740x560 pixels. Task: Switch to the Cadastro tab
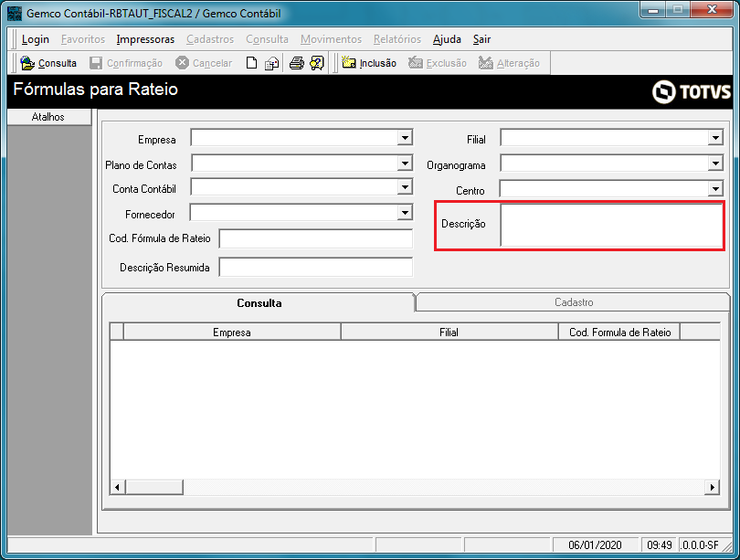(574, 302)
